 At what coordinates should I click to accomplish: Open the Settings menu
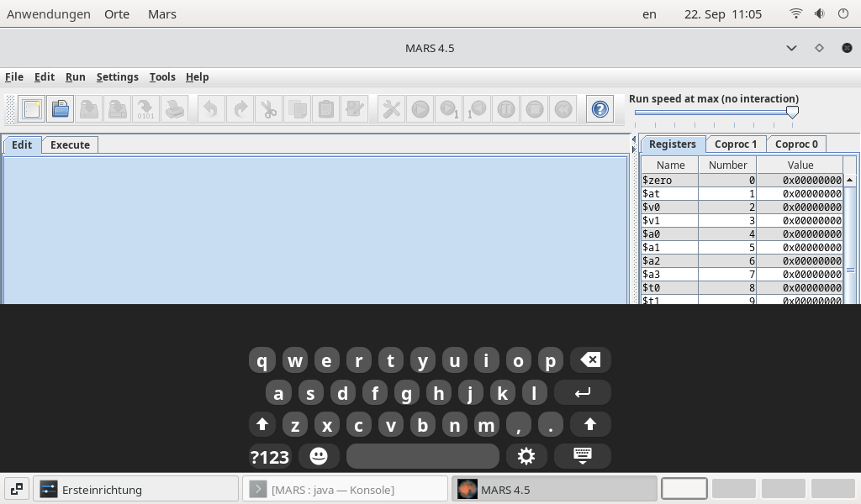point(117,76)
